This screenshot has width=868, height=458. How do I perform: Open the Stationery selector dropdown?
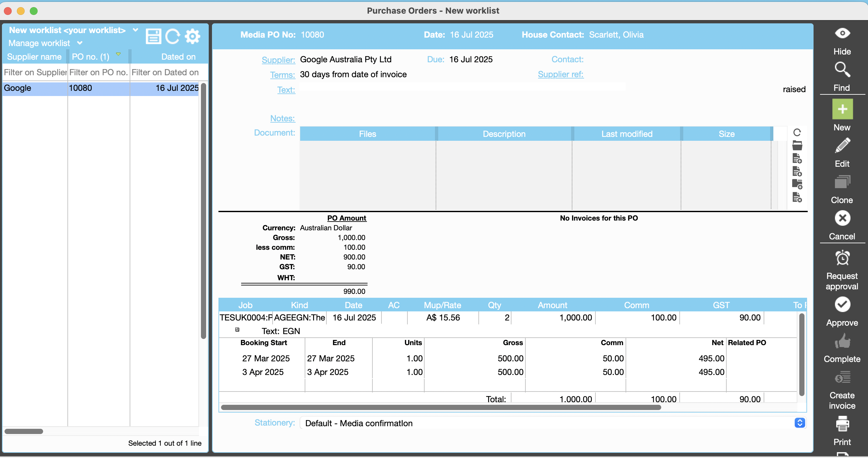pyautogui.click(x=799, y=423)
